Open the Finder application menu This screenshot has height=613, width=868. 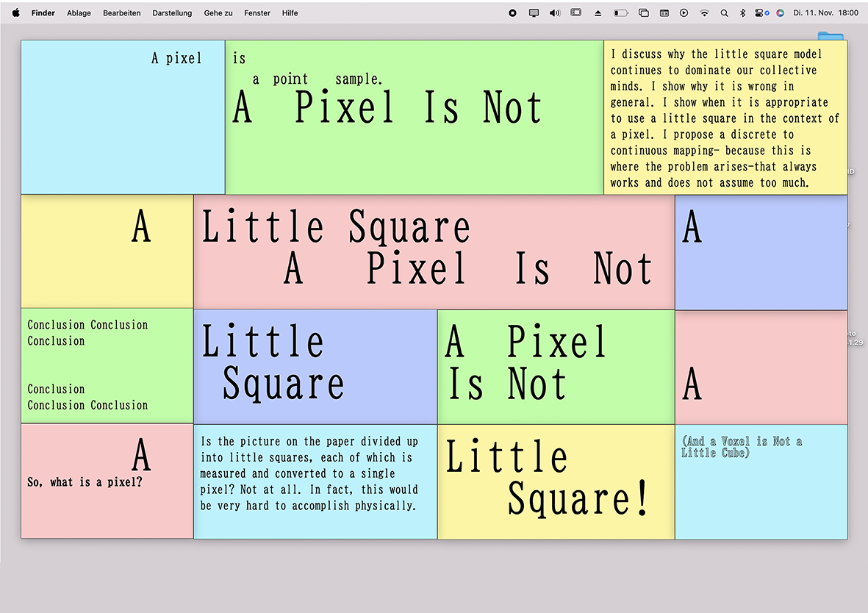(x=43, y=13)
